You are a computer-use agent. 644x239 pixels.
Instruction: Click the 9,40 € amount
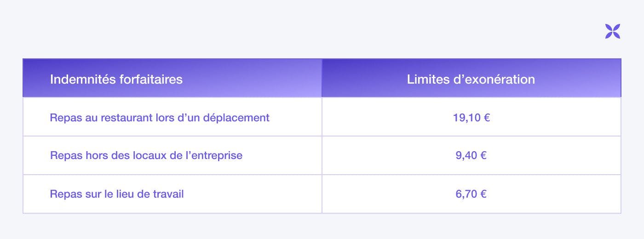click(471, 155)
